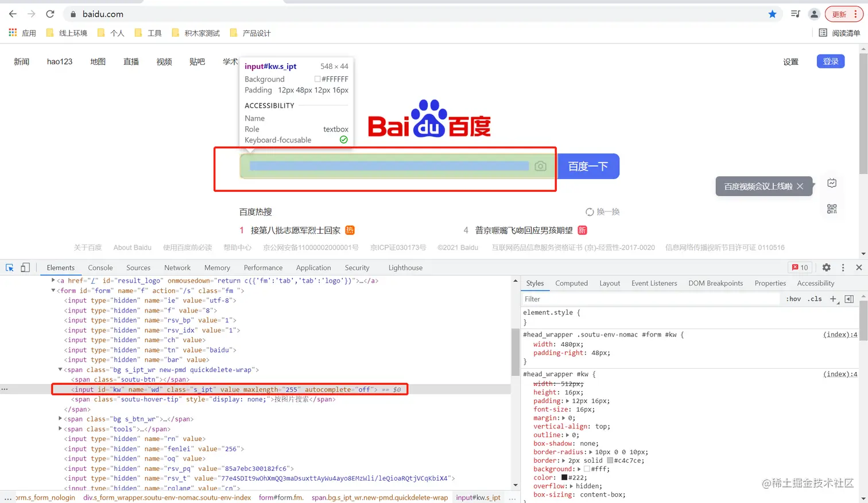The image size is (868, 503).
Task: Click the 登录 login button
Action: point(830,61)
